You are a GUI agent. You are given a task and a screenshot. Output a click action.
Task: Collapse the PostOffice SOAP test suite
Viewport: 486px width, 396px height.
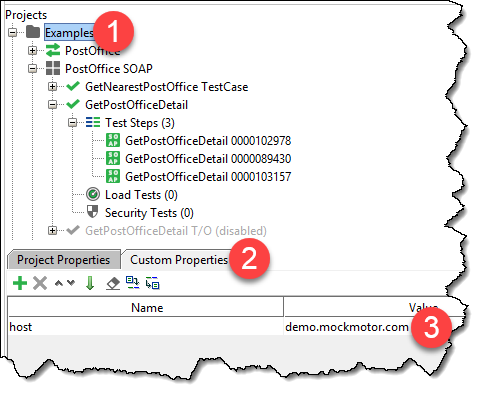coord(32,69)
